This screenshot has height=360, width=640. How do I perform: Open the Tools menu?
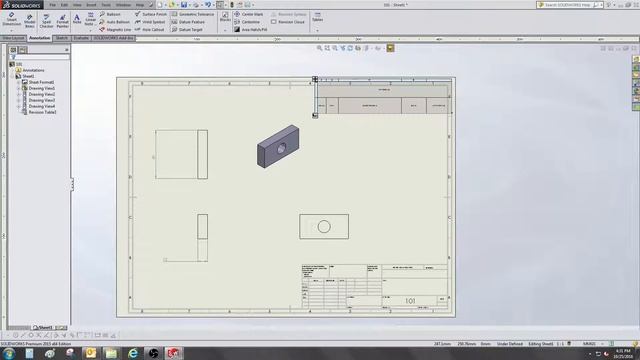(x=106, y=5)
